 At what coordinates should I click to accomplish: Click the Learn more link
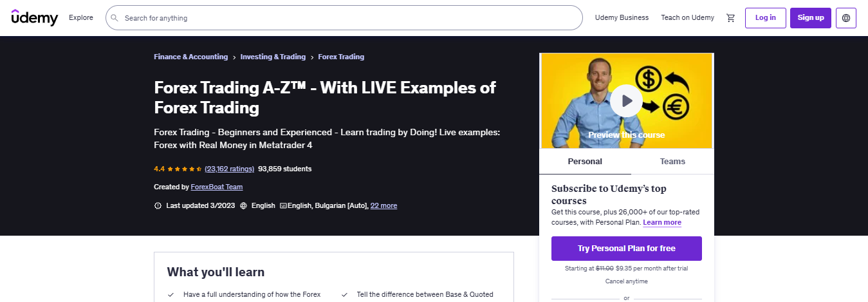[662, 222]
